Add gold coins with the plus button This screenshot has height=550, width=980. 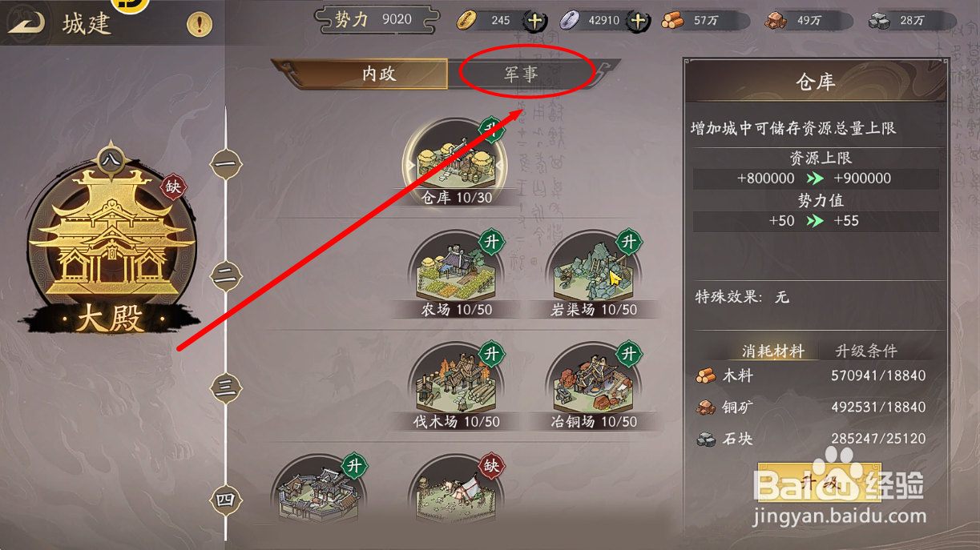point(535,21)
